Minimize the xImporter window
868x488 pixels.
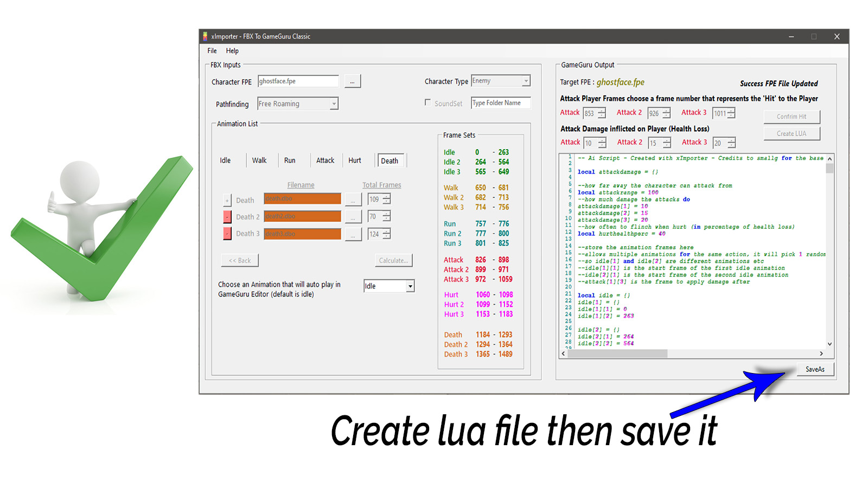coord(792,36)
